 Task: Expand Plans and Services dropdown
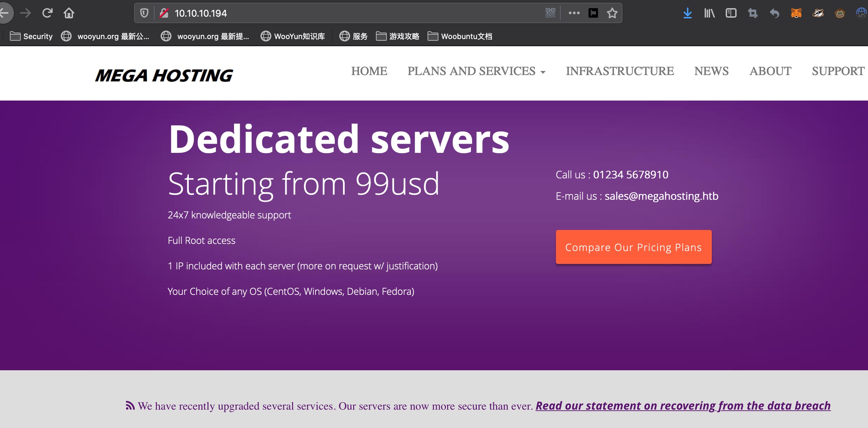coord(476,71)
